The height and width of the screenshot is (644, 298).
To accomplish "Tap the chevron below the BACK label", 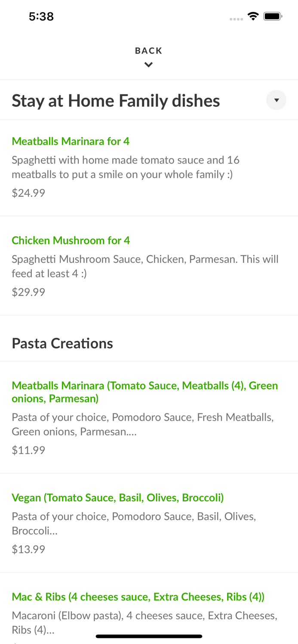I will click(149, 65).
